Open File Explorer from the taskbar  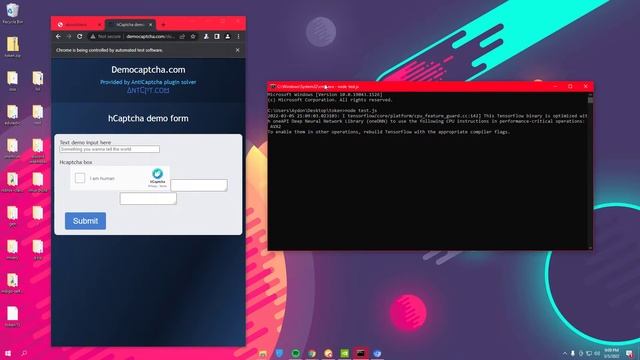(263, 353)
